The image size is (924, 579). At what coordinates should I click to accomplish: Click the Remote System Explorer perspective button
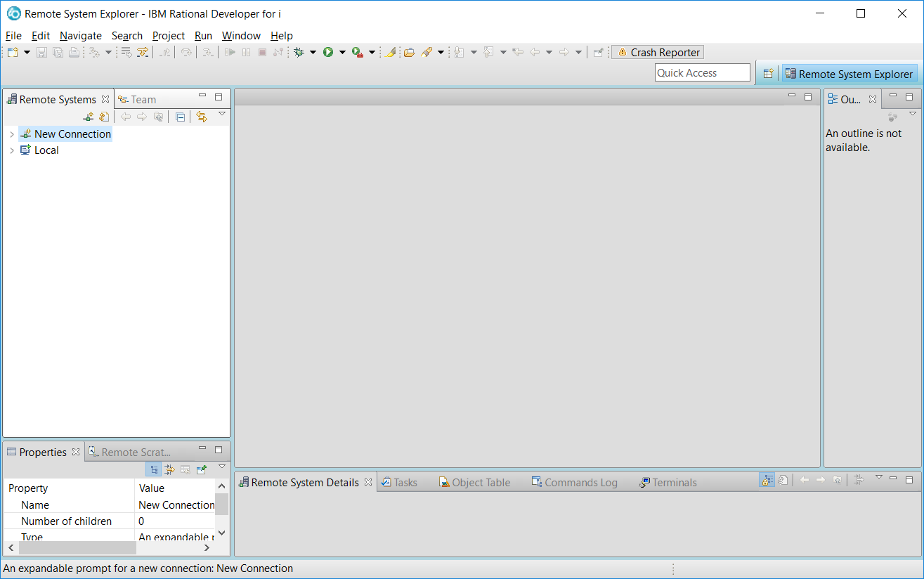click(850, 73)
